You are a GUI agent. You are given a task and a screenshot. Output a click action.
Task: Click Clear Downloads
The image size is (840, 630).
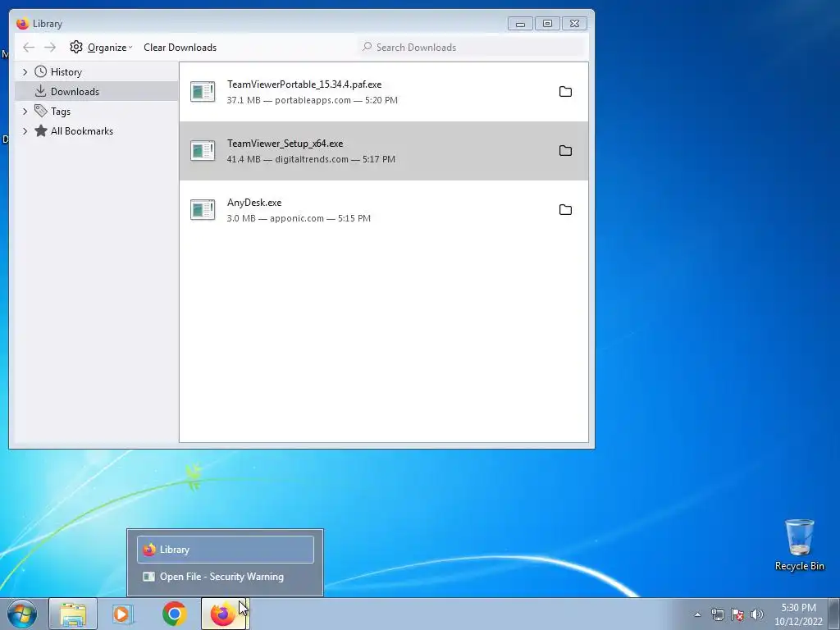point(180,47)
